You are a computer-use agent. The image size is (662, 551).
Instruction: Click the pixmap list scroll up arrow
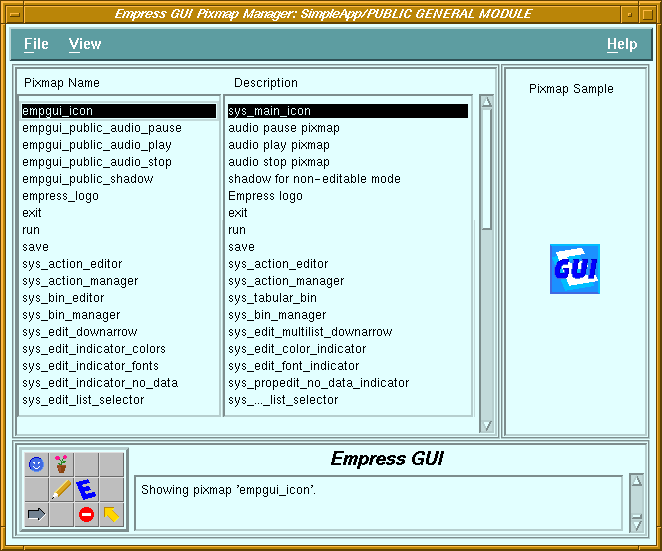pyautogui.click(x=486, y=102)
